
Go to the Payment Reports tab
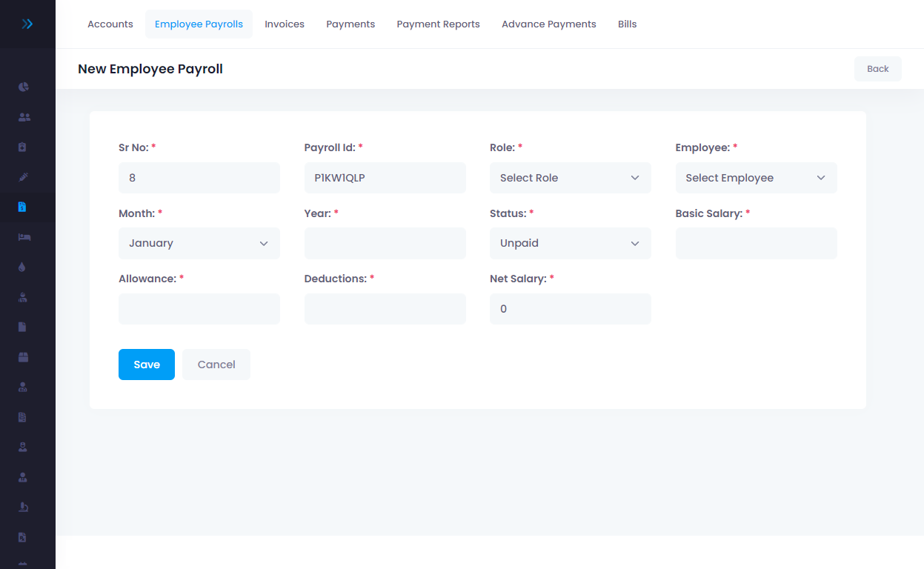tap(438, 24)
